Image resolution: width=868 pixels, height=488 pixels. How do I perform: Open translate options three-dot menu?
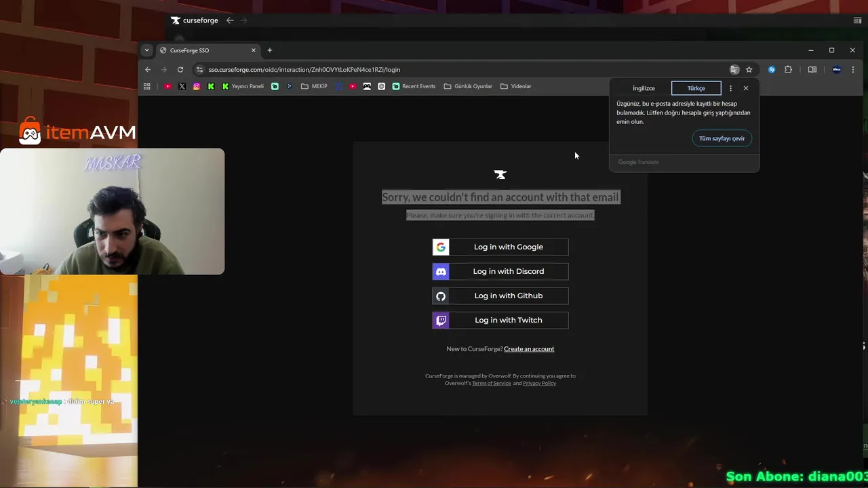(730, 88)
